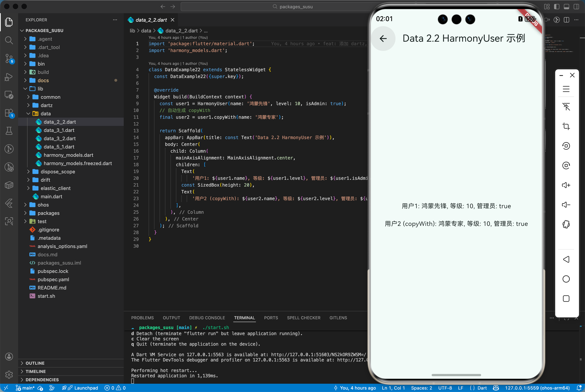The height and width of the screenshot is (392, 585).
Task: Open the Extensions view
Action: (9, 113)
